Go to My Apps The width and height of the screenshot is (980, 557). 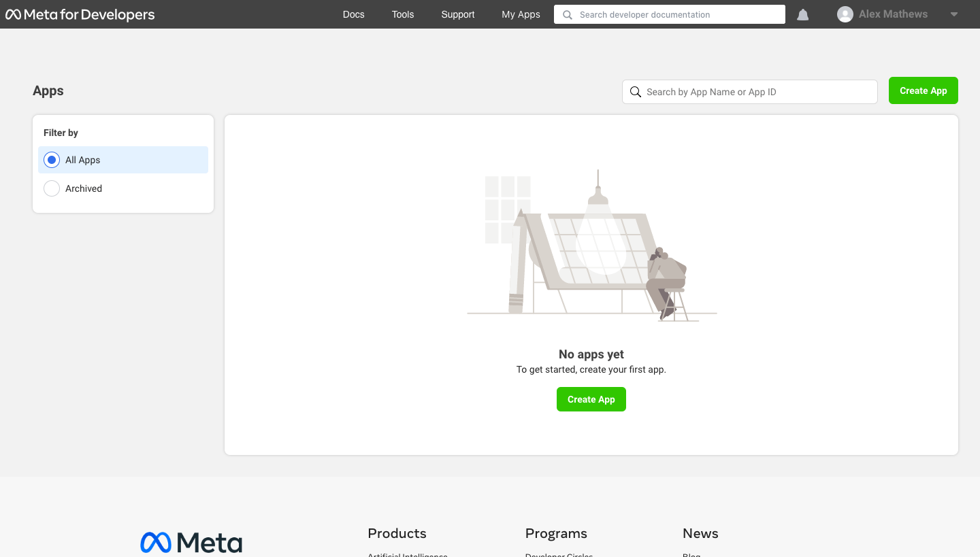point(521,14)
